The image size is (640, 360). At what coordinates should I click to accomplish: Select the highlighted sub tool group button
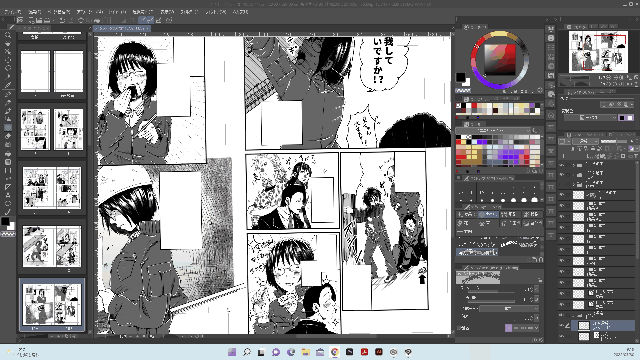point(488,214)
